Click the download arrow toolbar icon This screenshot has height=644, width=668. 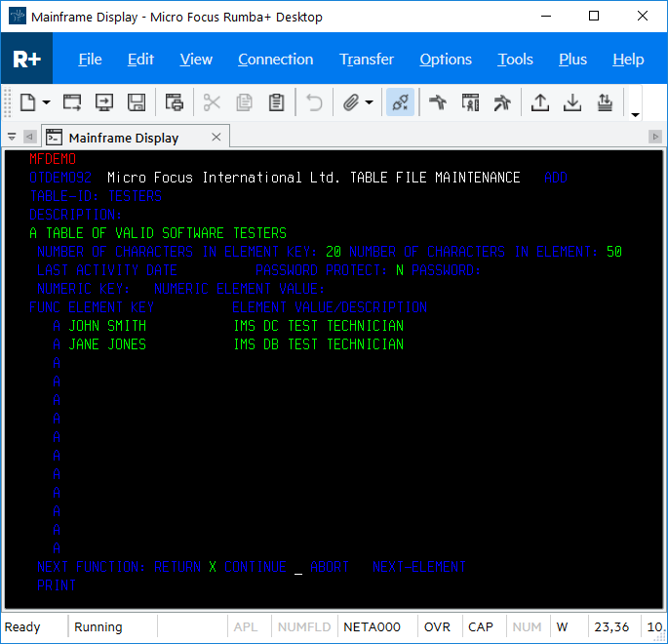point(572,102)
